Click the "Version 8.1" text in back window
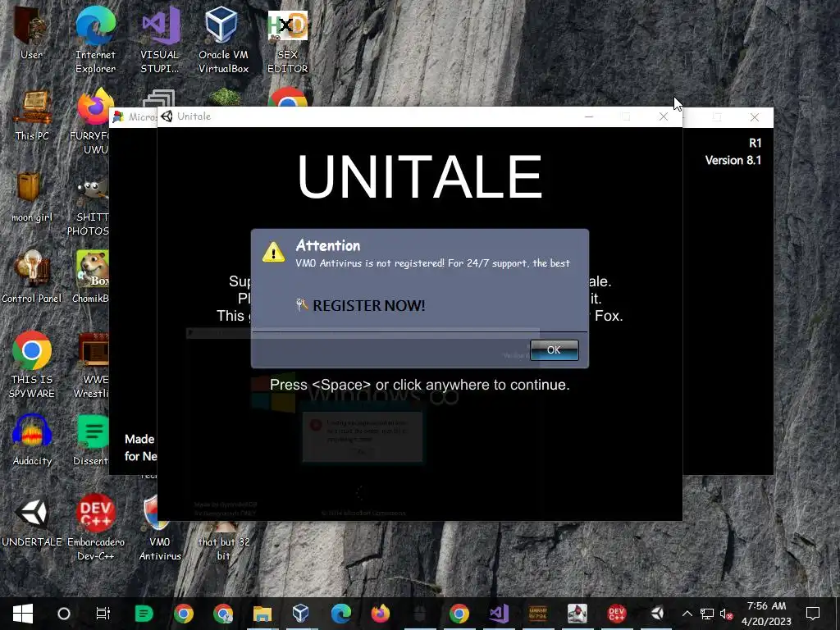The height and width of the screenshot is (630, 840). coord(733,160)
